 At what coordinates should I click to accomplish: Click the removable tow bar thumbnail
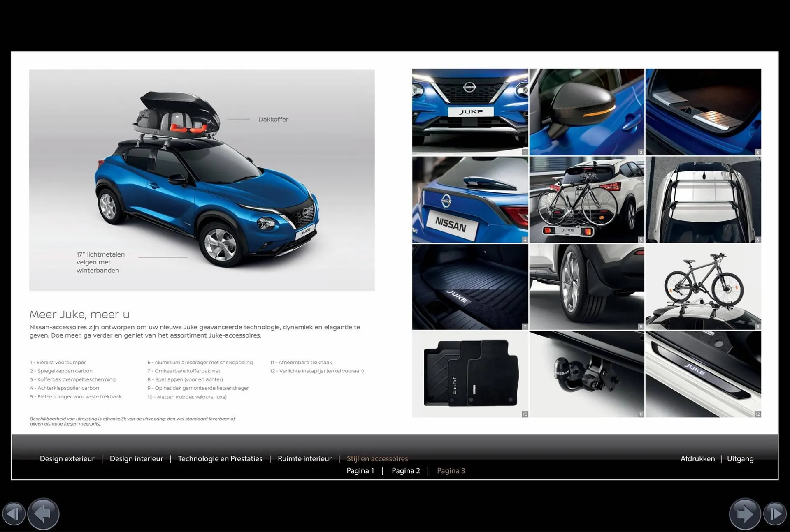click(587, 374)
